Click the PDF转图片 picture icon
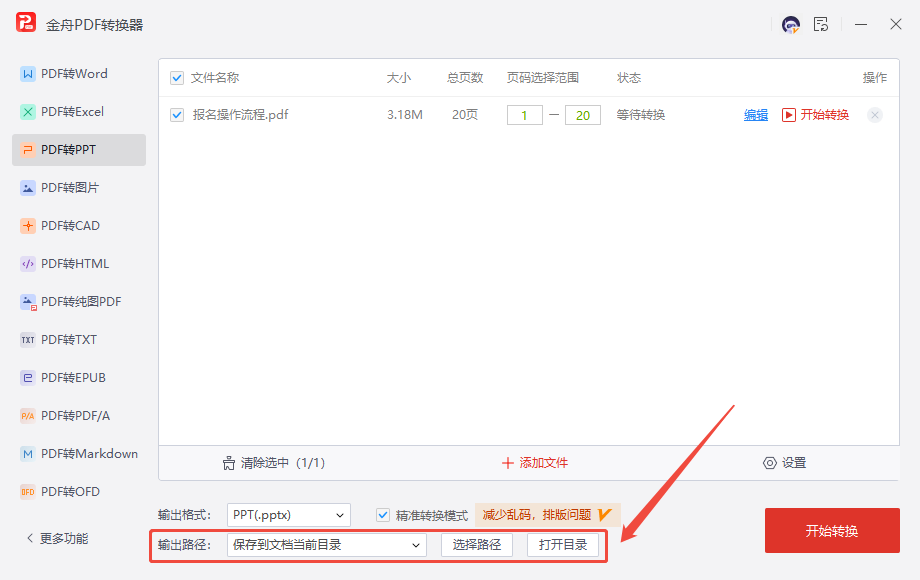This screenshot has height=580, width=920. click(28, 188)
